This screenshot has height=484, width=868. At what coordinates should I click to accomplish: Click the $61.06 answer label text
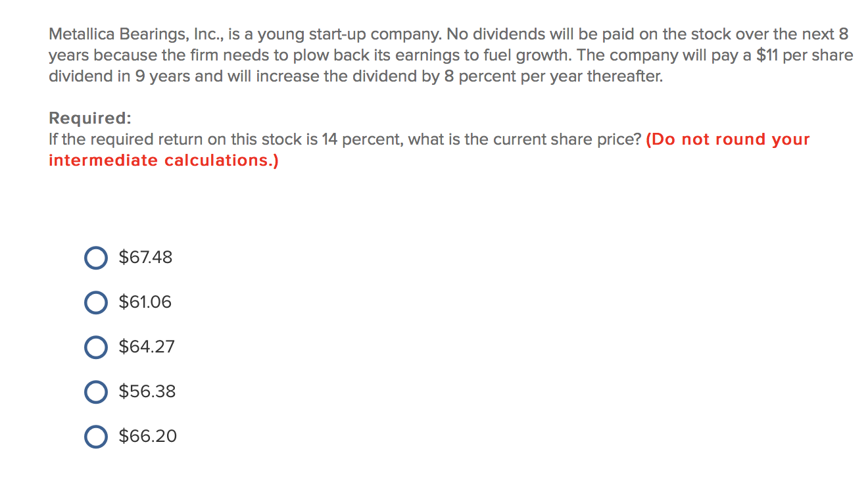point(145,302)
